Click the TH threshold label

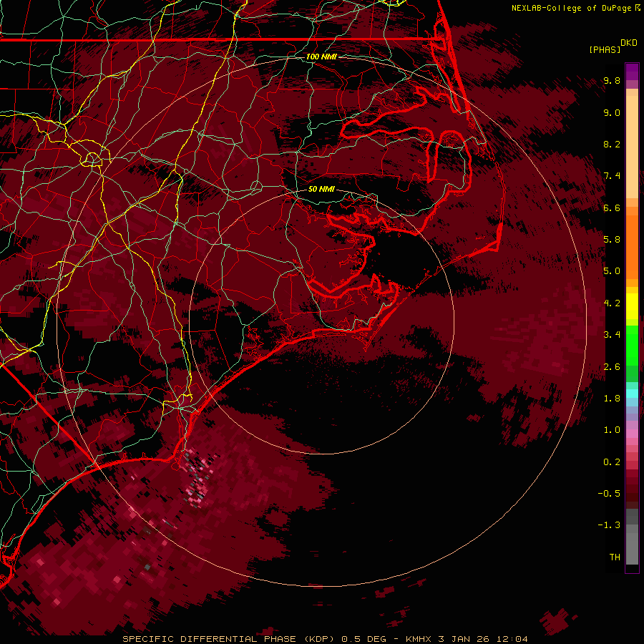[615, 557]
